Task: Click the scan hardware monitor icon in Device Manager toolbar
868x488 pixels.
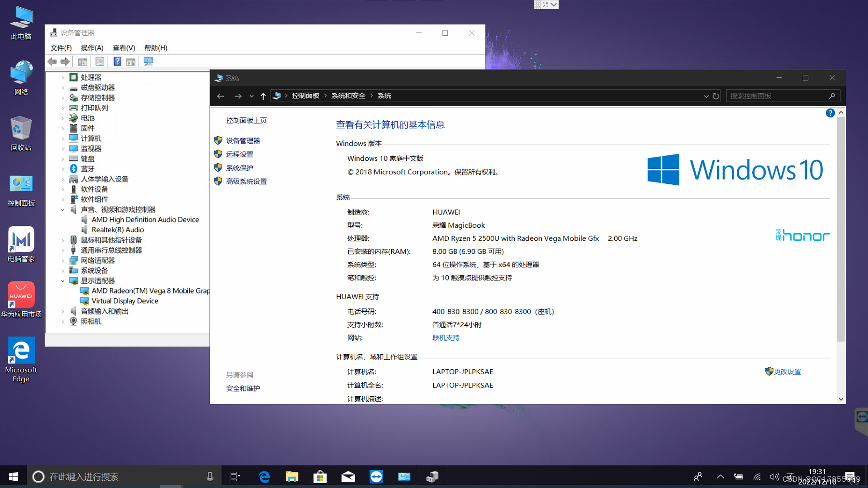Action: click(148, 62)
